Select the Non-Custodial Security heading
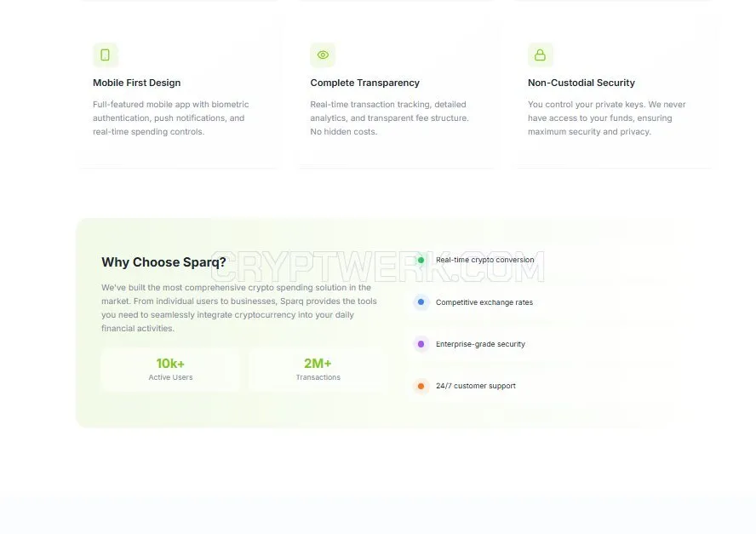 click(x=581, y=83)
